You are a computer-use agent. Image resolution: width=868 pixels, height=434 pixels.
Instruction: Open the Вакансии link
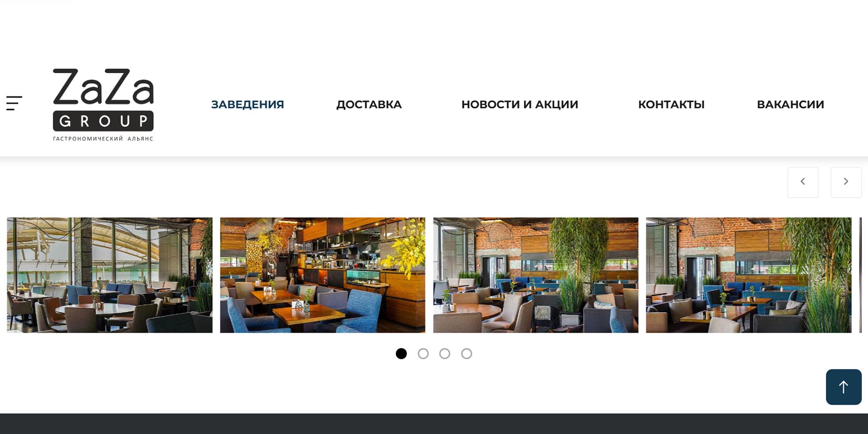(790, 105)
